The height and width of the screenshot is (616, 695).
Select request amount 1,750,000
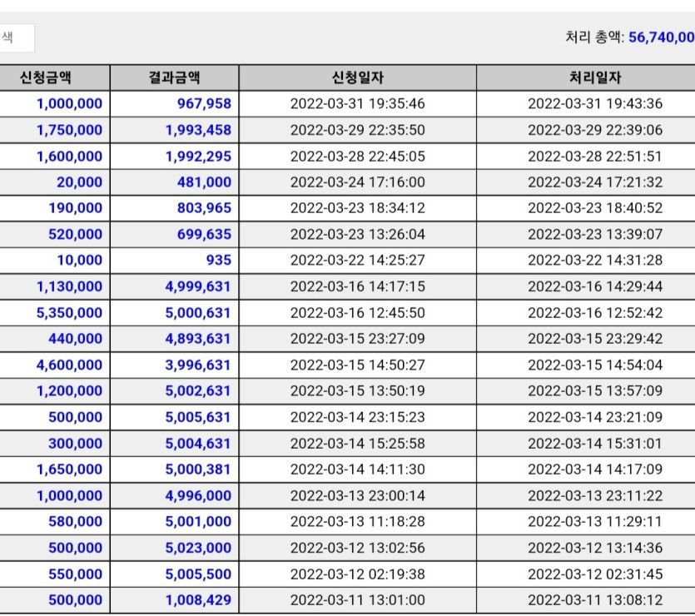[69, 131]
